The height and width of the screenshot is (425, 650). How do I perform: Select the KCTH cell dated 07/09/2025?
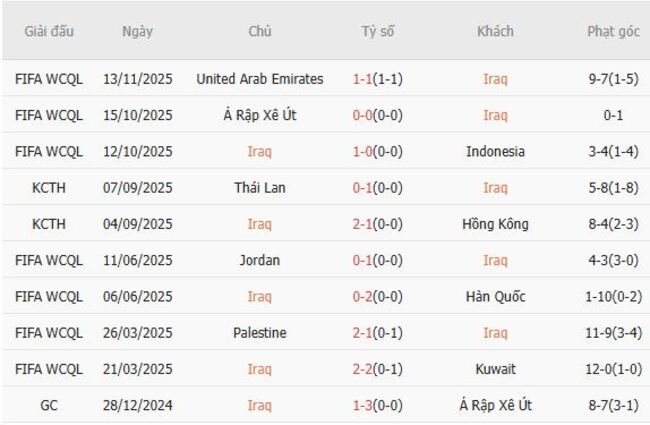(x=50, y=188)
